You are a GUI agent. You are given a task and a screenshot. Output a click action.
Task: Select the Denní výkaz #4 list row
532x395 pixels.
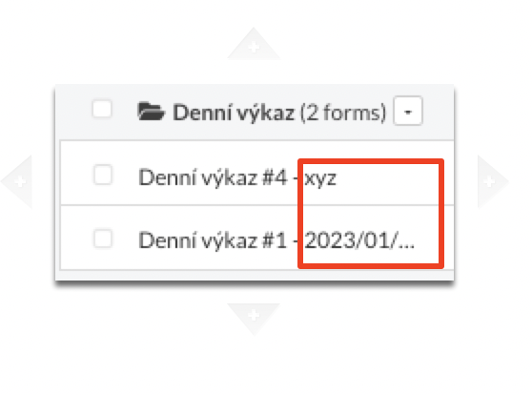point(256,174)
